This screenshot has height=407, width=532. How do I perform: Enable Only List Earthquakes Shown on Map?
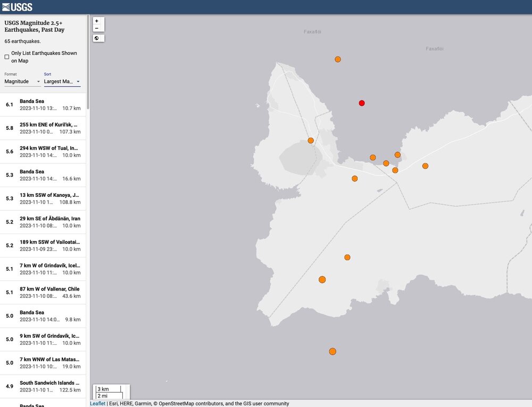coord(7,57)
